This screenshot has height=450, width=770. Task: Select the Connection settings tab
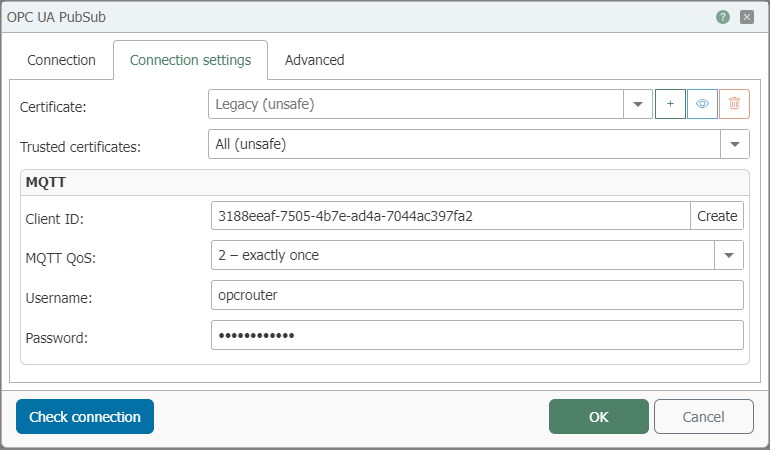pyautogui.click(x=191, y=60)
